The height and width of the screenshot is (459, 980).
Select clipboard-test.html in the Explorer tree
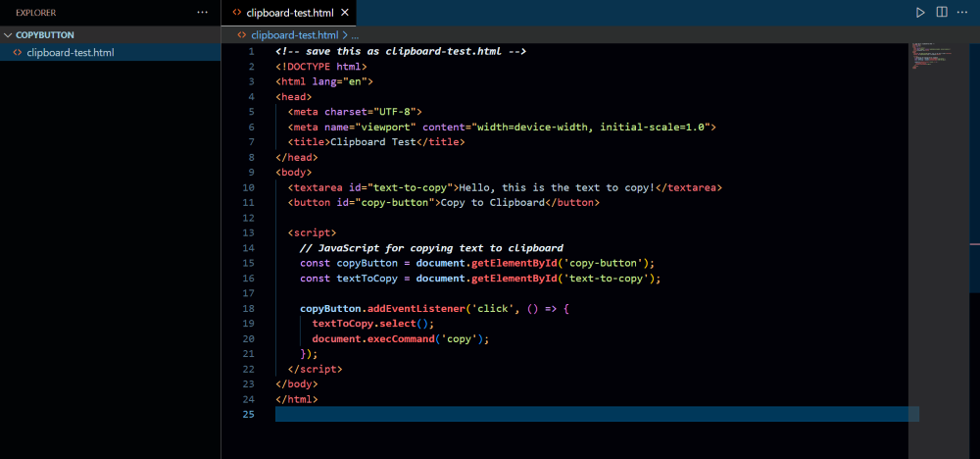click(70, 53)
